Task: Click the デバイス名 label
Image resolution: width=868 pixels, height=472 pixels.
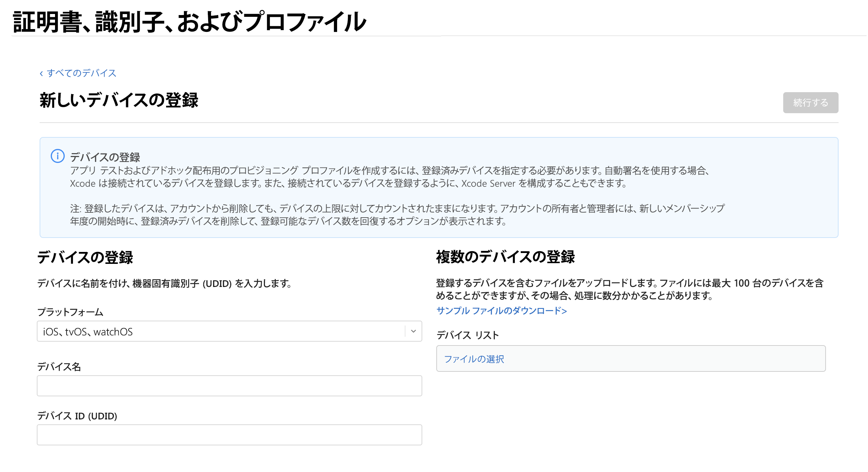Action: tap(59, 367)
